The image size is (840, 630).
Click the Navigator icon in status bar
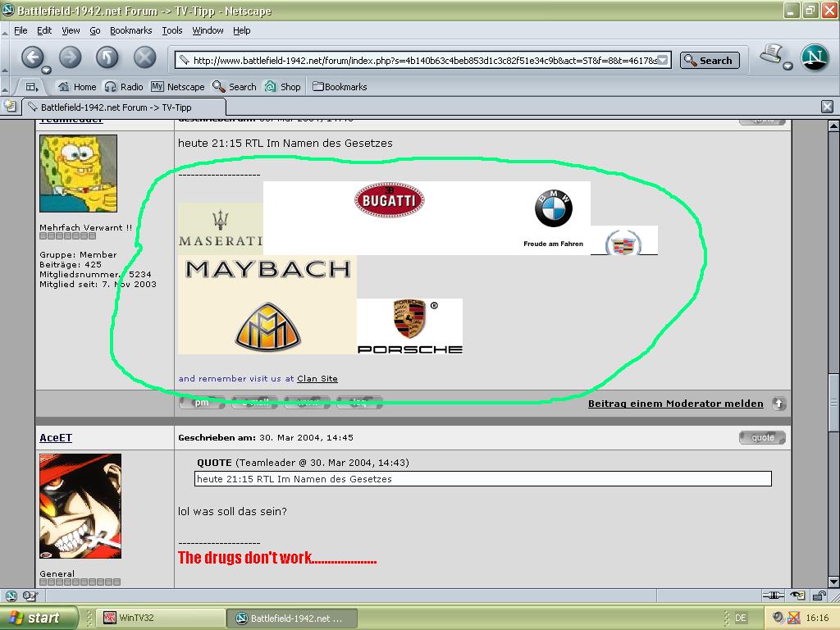[11, 596]
